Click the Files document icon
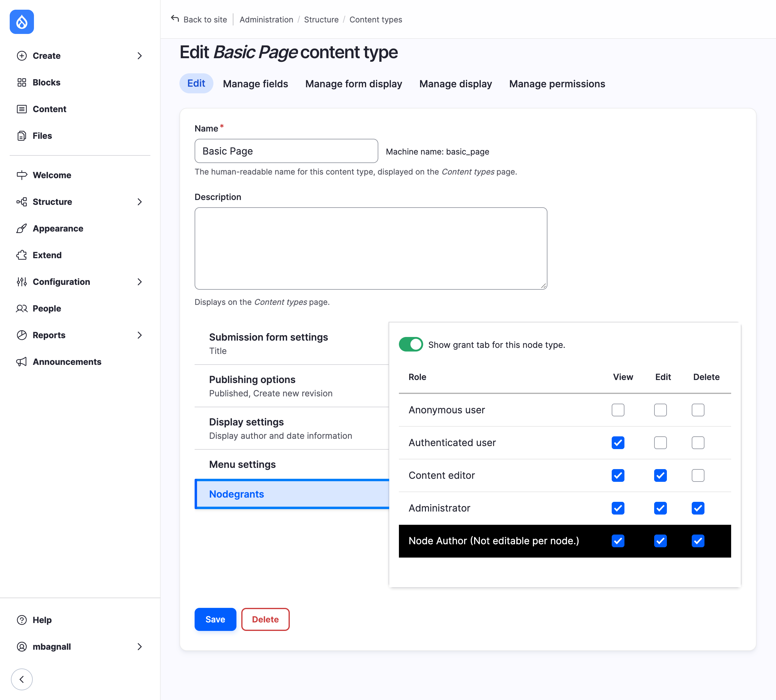The width and height of the screenshot is (776, 700). pyautogui.click(x=22, y=136)
